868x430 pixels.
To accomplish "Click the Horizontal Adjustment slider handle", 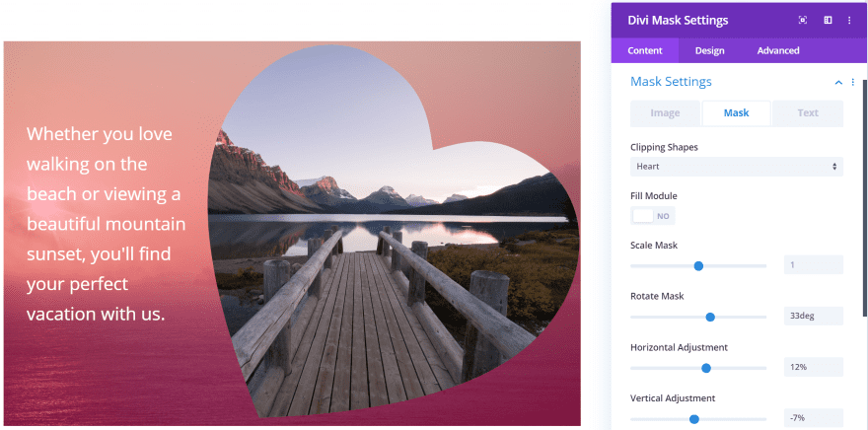I will 706,368.
